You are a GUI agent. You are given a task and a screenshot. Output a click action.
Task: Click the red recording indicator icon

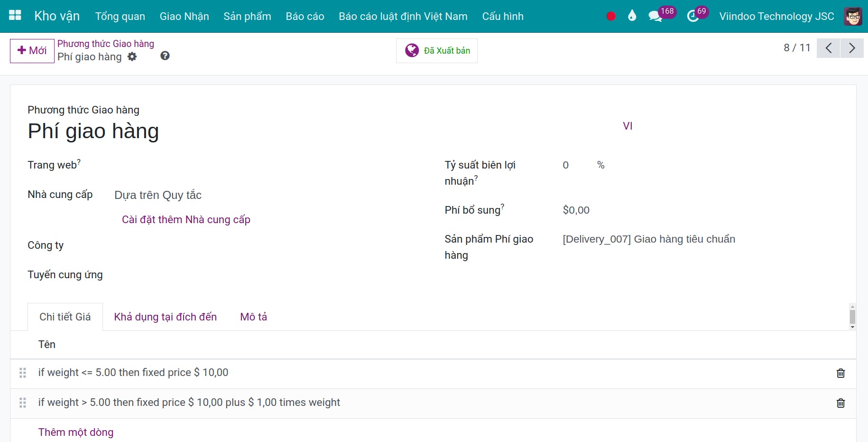(x=611, y=16)
